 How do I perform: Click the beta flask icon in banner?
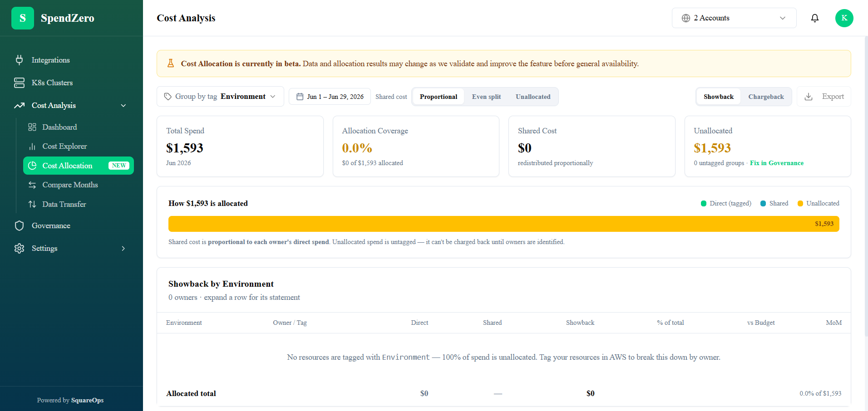tap(171, 64)
